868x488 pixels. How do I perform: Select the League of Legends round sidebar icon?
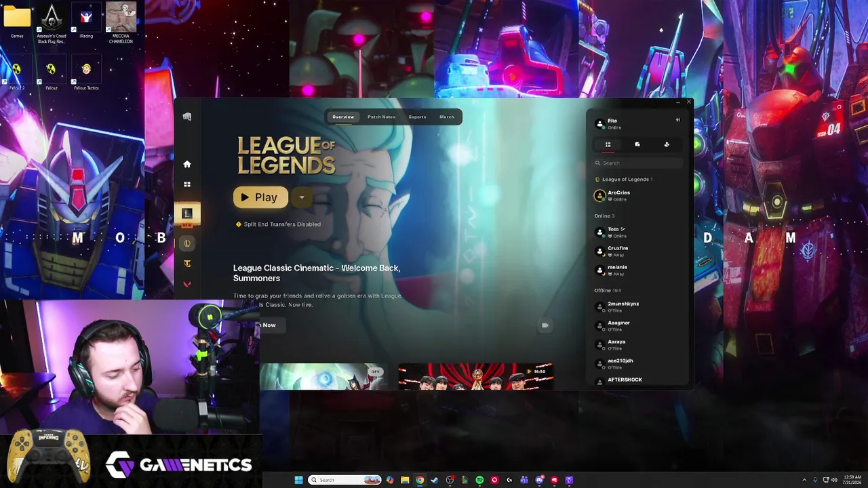pyautogui.click(x=187, y=243)
